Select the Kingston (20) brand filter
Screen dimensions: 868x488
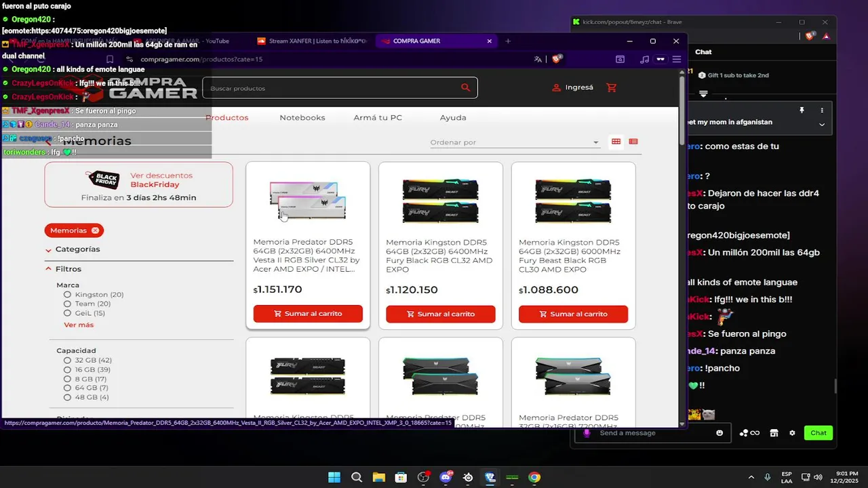[94, 295]
